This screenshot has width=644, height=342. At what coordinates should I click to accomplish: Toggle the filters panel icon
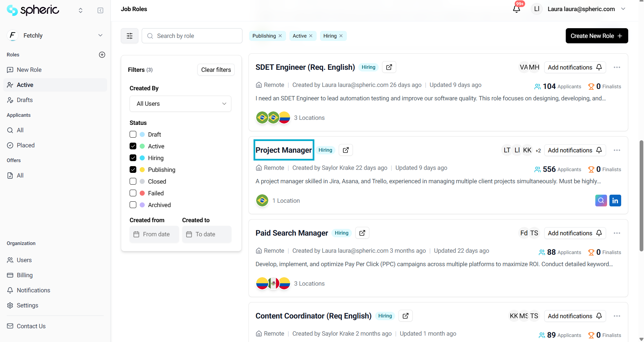click(x=130, y=36)
